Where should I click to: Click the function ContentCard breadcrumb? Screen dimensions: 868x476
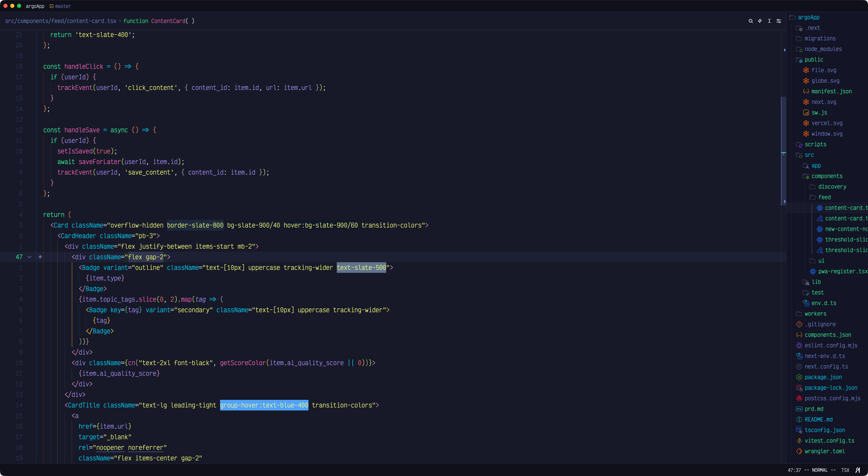159,21
